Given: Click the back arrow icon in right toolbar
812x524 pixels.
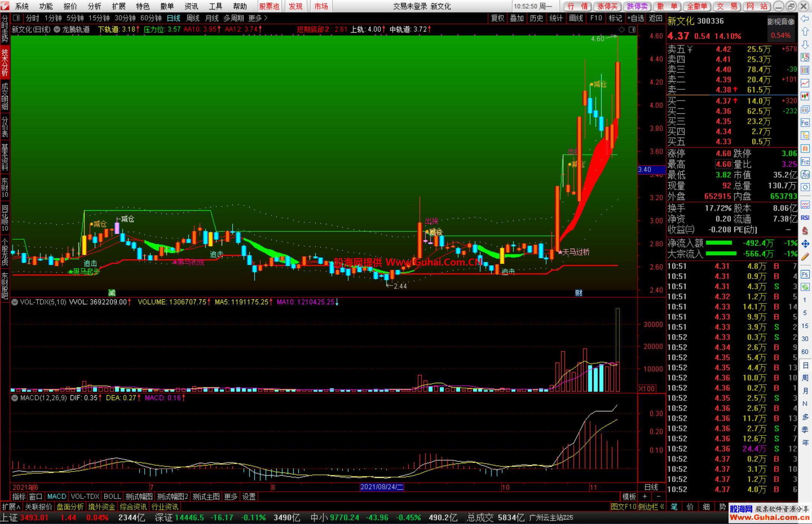Looking at the screenshot, I should tap(805, 18).
